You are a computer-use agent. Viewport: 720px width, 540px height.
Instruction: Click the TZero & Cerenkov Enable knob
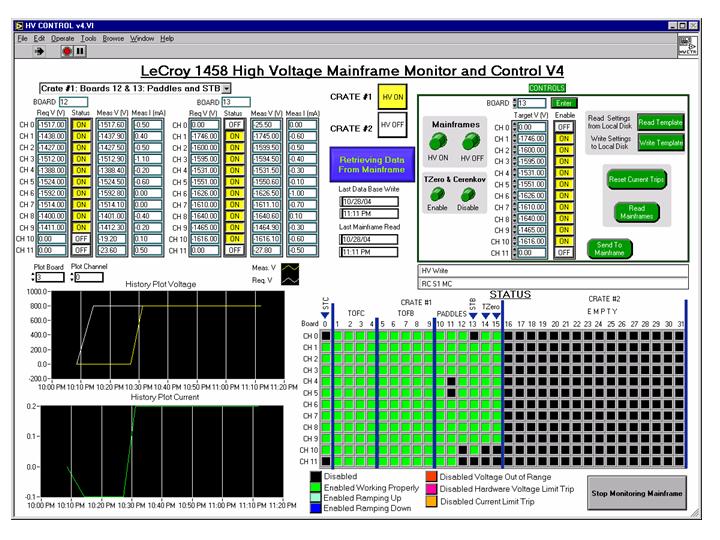pyautogui.click(x=437, y=194)
